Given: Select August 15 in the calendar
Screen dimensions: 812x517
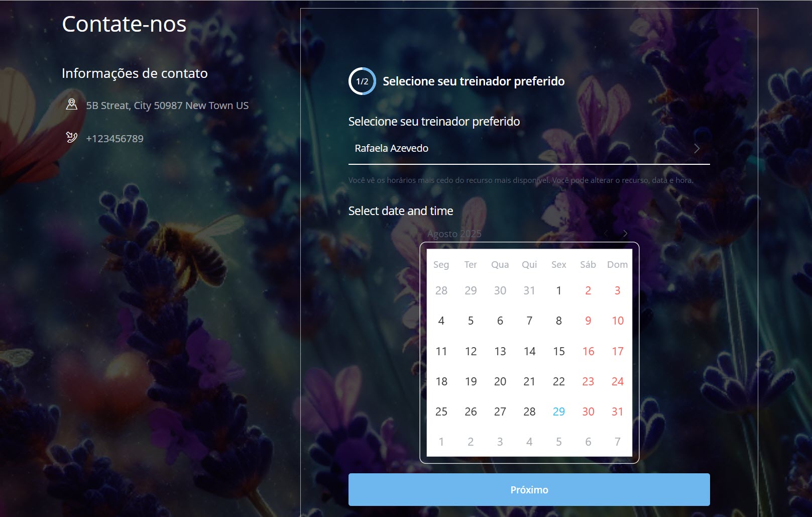Looking at the screenshot, I should click(558, 351).
